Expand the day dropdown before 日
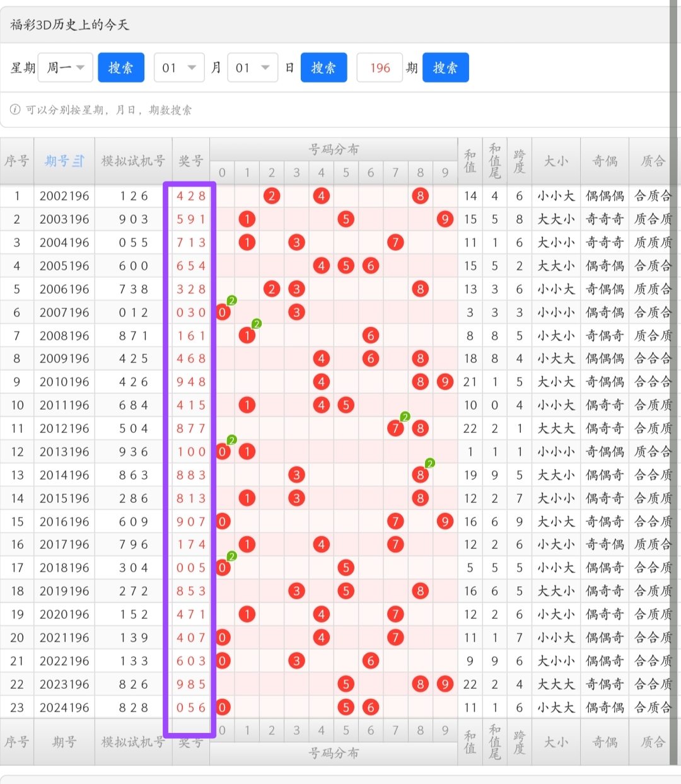681x784 pixels. click(252, 67)
